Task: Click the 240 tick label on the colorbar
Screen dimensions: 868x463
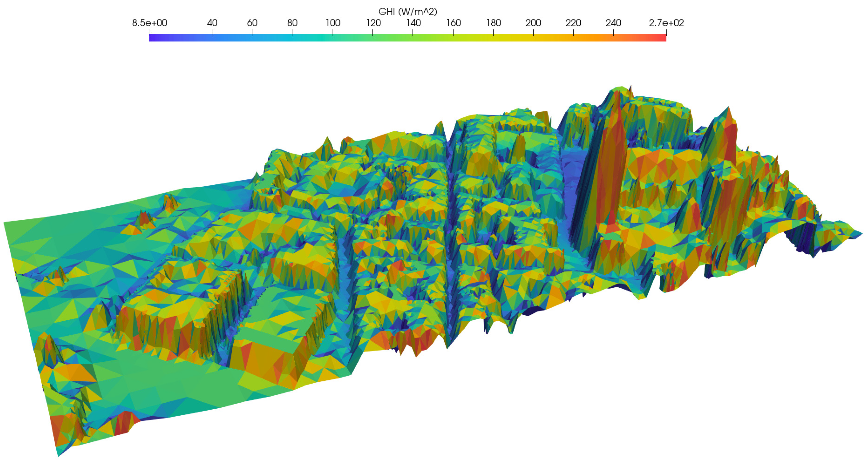Action: click(613, 23)
